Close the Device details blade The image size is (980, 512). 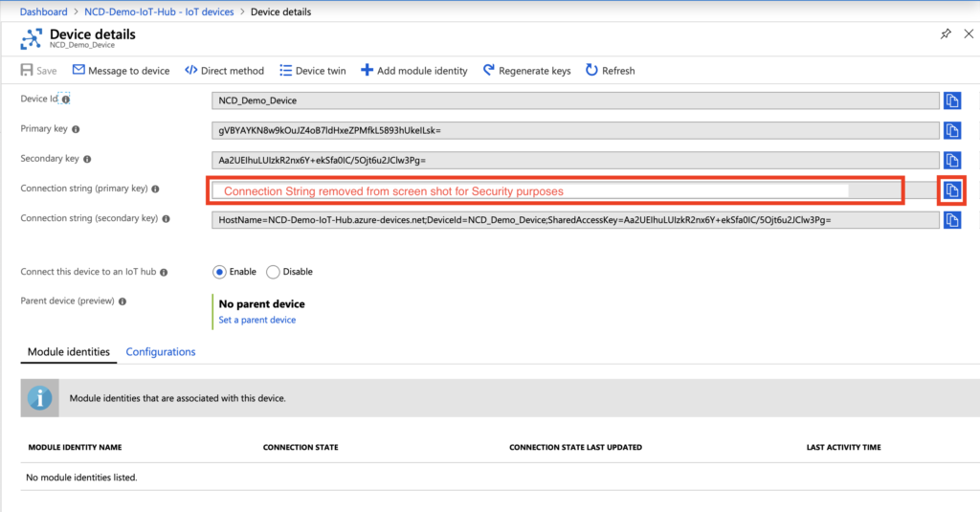pos(969,33)
